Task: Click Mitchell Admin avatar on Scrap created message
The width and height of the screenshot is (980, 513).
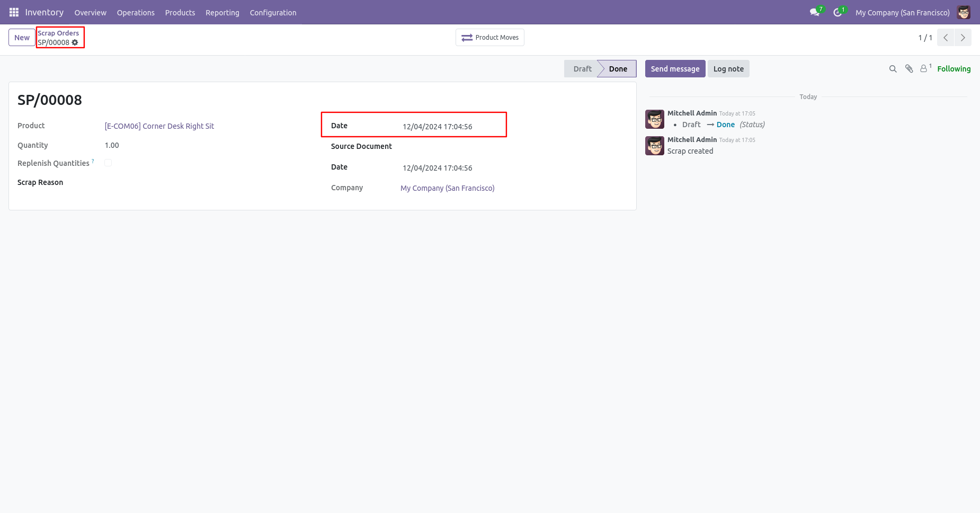Action: (x=655, y=146)
